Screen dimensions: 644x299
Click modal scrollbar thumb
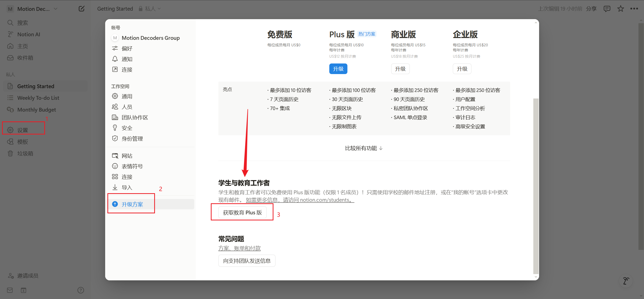click(536, 186)
